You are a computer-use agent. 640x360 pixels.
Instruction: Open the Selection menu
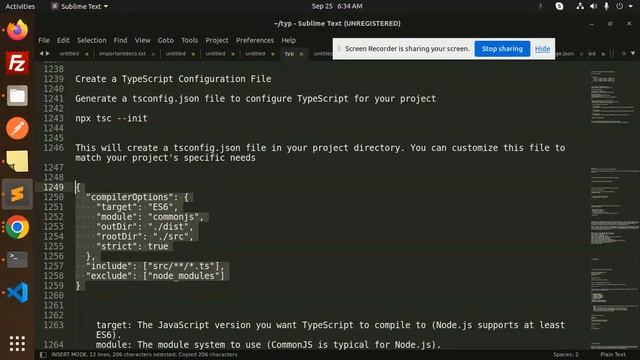[x=91, y=40]
